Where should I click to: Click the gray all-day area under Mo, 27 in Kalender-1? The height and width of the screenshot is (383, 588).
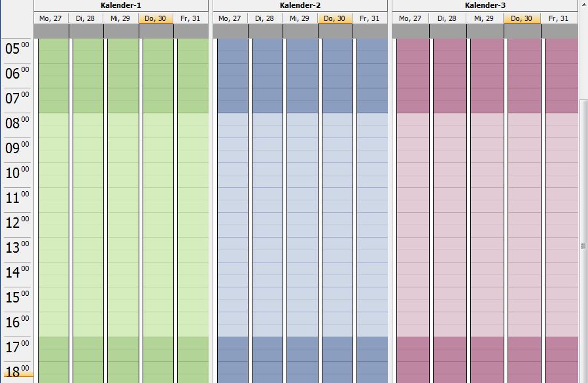[51, 31]
